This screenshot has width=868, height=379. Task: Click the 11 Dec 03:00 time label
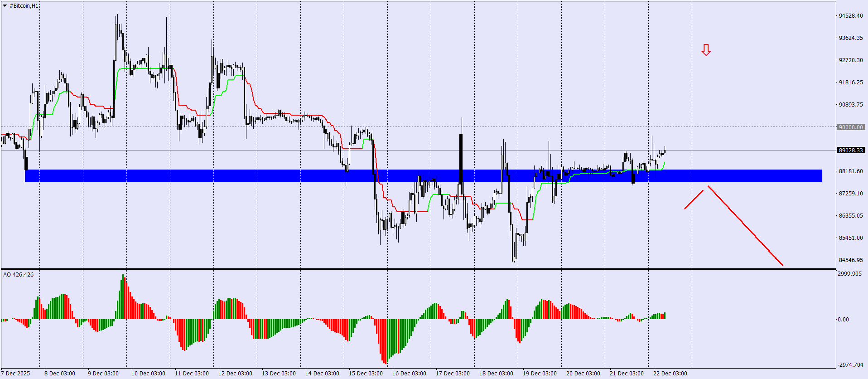(192, 374)
